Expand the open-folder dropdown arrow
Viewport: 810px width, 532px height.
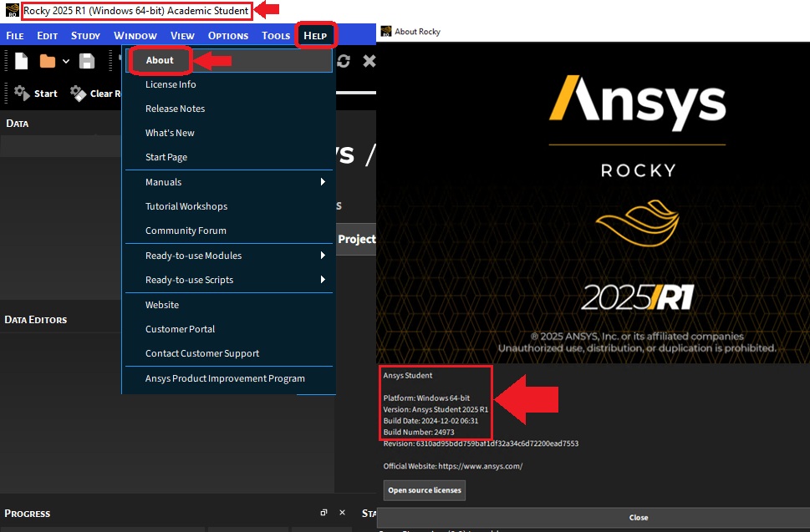click(x=66, y=62)
